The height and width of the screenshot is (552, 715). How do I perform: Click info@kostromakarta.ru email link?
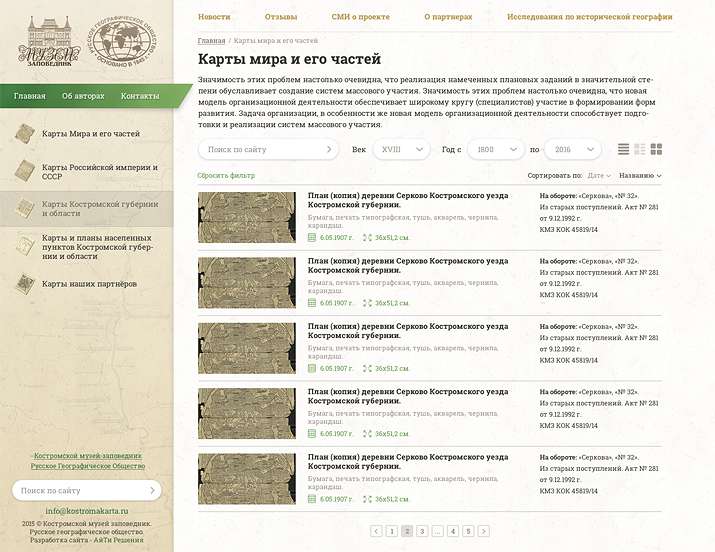pyautogui.click(x=87, y=511)
